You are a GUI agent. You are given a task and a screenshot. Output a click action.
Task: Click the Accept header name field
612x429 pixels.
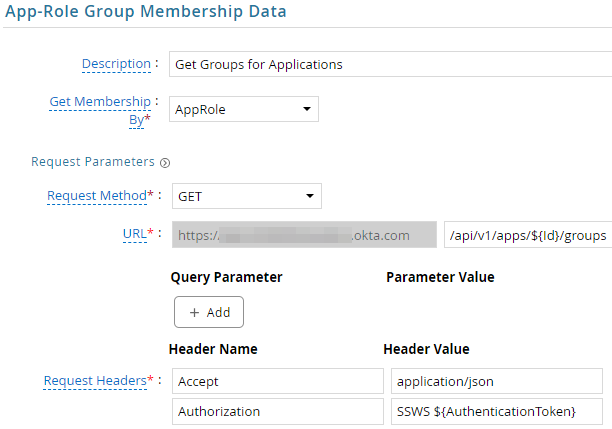tap(278, 381)
